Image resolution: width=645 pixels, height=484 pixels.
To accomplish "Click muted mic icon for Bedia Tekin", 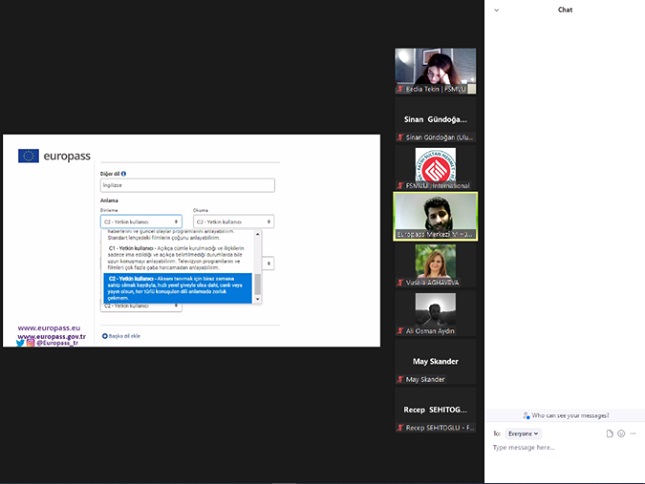I will coord(400,89).
